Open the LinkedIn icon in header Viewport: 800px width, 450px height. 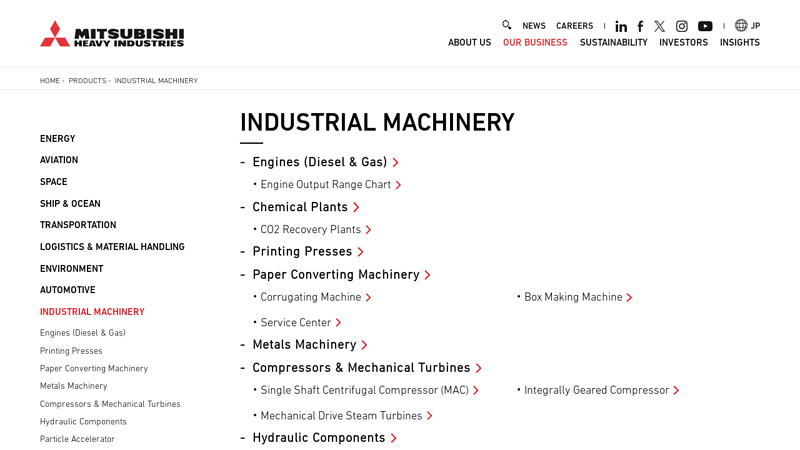coord(621,26)
